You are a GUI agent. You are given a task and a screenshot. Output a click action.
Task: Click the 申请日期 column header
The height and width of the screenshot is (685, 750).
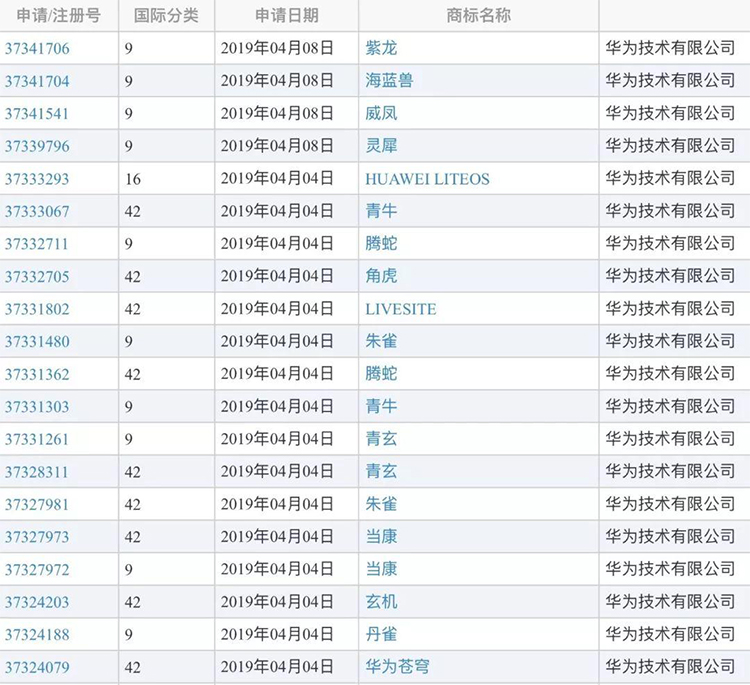(287, 15)
